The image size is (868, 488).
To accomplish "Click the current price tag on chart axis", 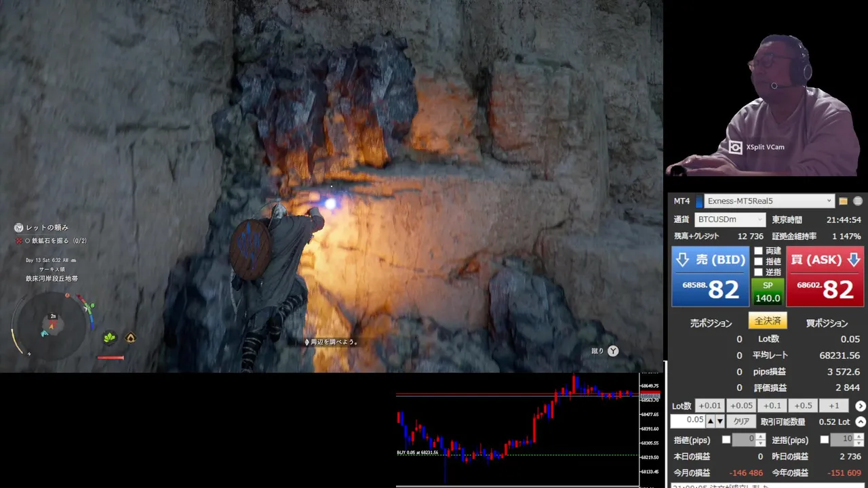I will tap(650, 395).
